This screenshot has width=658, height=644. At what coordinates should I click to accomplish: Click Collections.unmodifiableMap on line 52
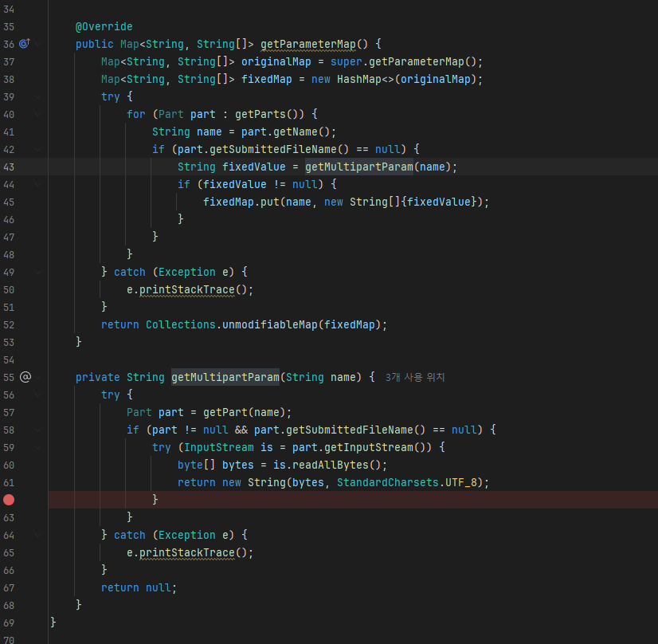coord(231,324)
